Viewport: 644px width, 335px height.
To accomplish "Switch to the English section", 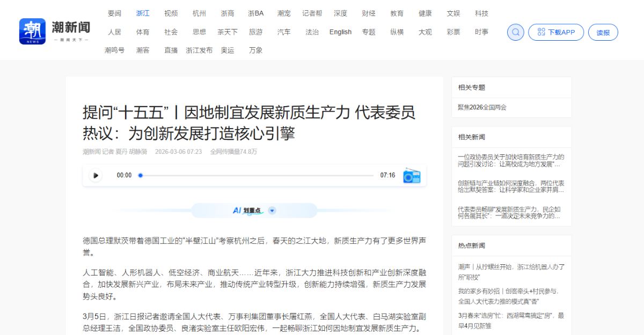I will click(x=340, y=32).
